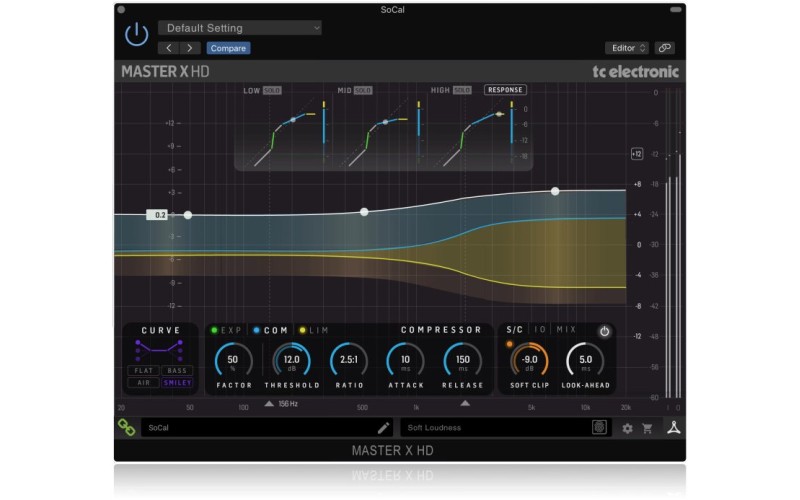Click the header link icon beside Editor

[664, 48]
